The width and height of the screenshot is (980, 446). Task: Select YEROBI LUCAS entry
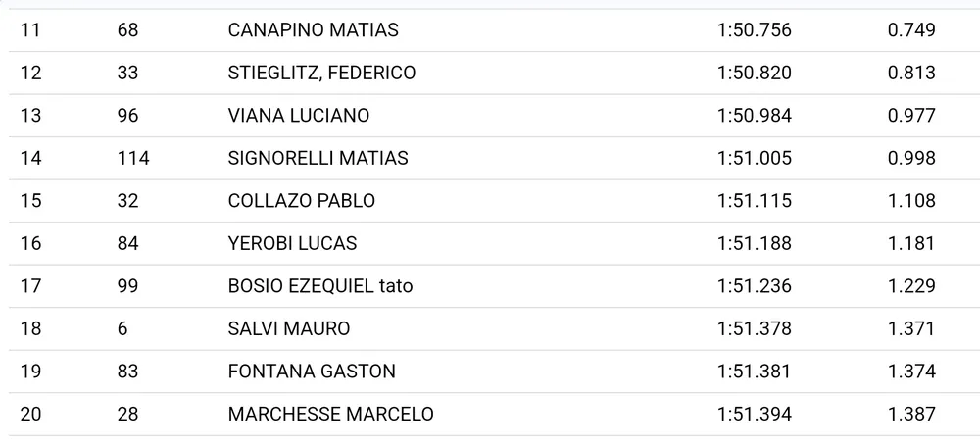point(292,243)
